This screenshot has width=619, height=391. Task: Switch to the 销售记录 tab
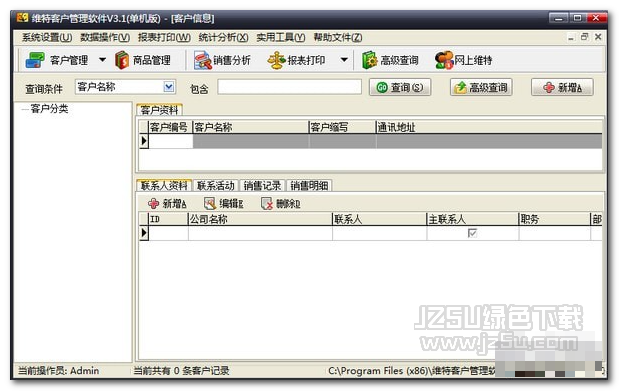pyautogui.click(x=262, y=186)
